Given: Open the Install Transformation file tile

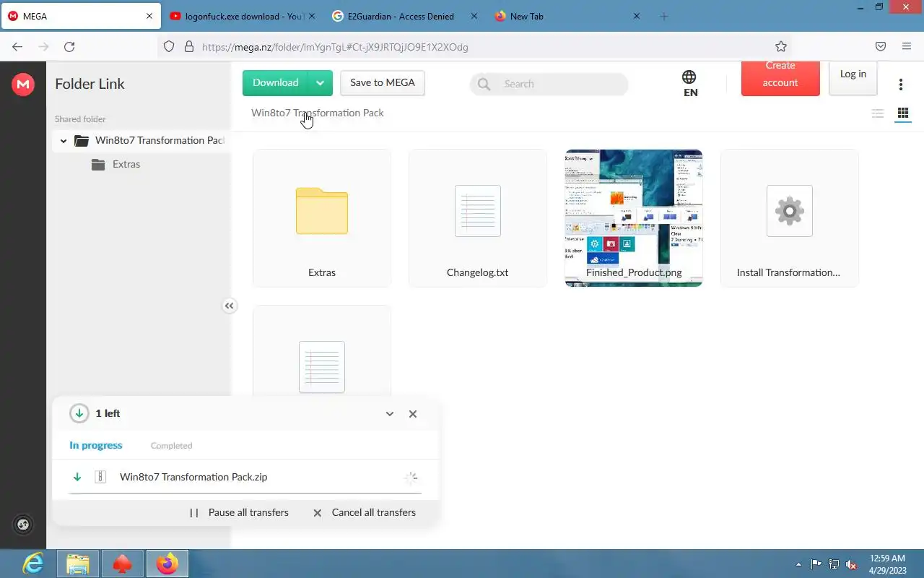Looking at the screenshot, I should click(790, 218).
